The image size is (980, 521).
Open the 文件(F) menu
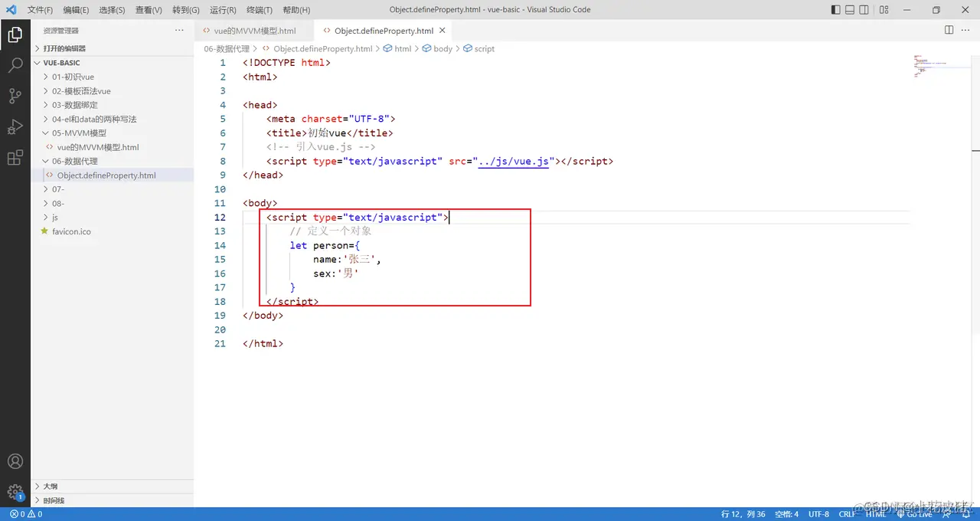40,10
